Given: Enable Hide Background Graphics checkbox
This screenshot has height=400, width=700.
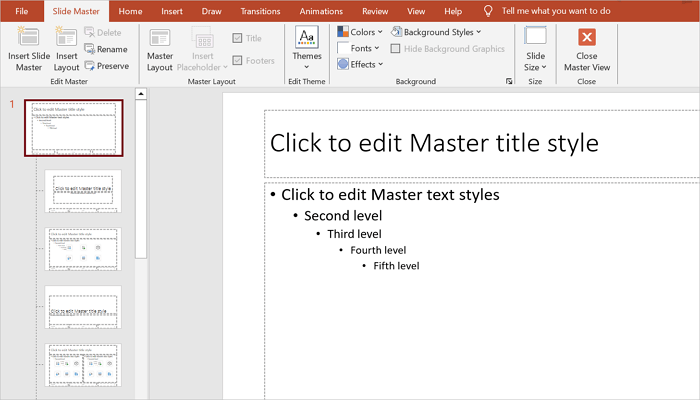Looking at the screenshot, I should (x=395, y=49).
